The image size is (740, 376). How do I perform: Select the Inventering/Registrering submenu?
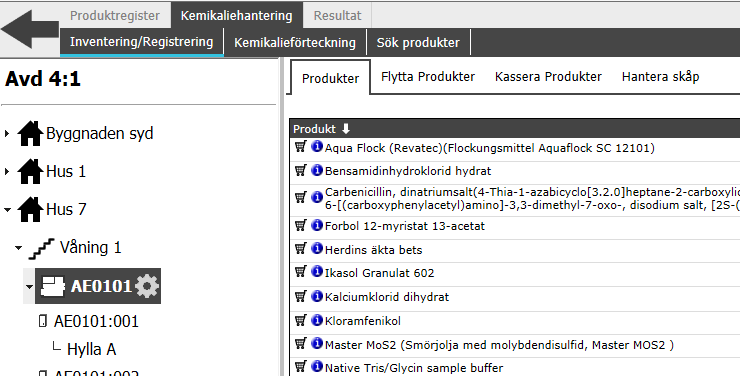(142, 42)
